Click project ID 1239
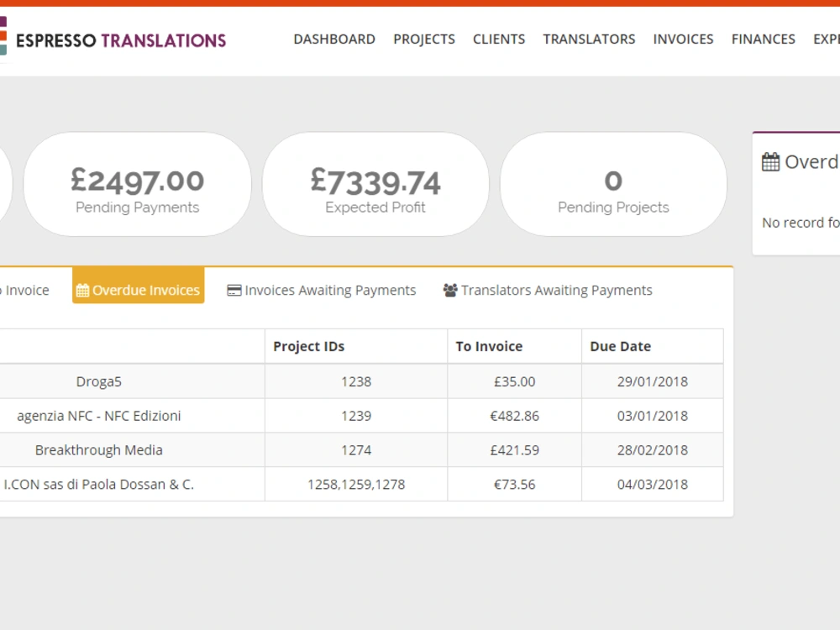The width and height of the screenshot is (840, 630). click(356, 416)
